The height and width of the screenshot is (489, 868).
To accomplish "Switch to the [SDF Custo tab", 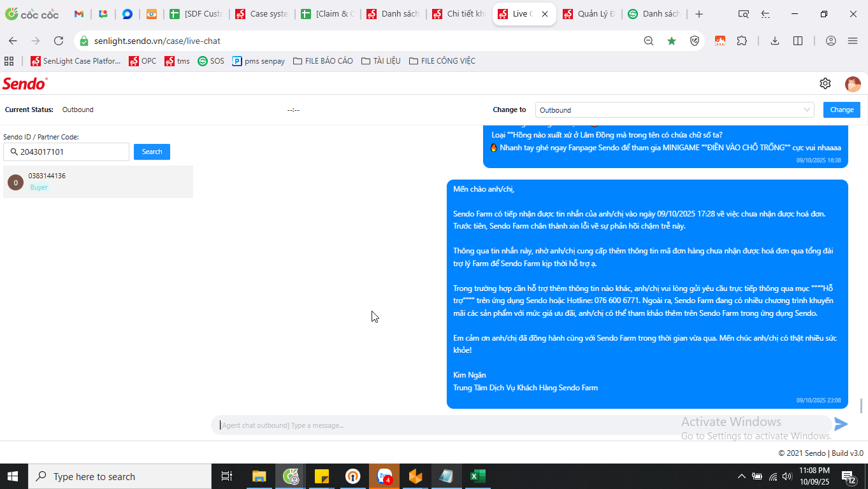I will click(x=196, y=14).
